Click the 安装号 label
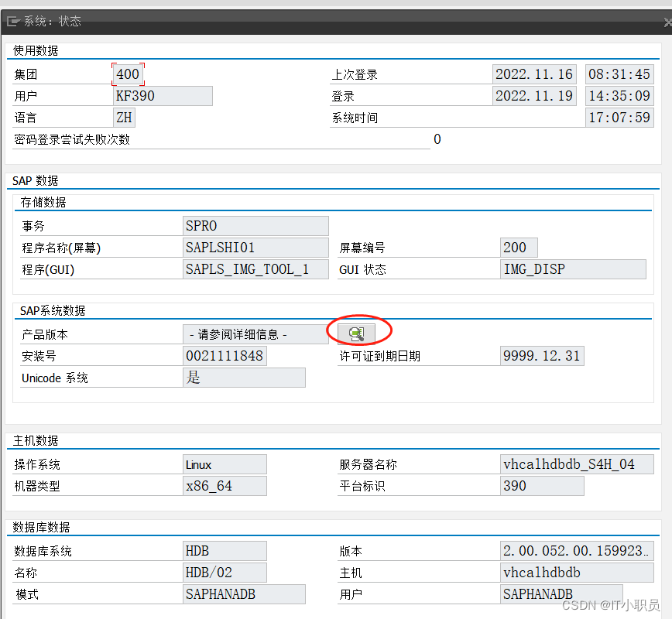 pos(39,356)
